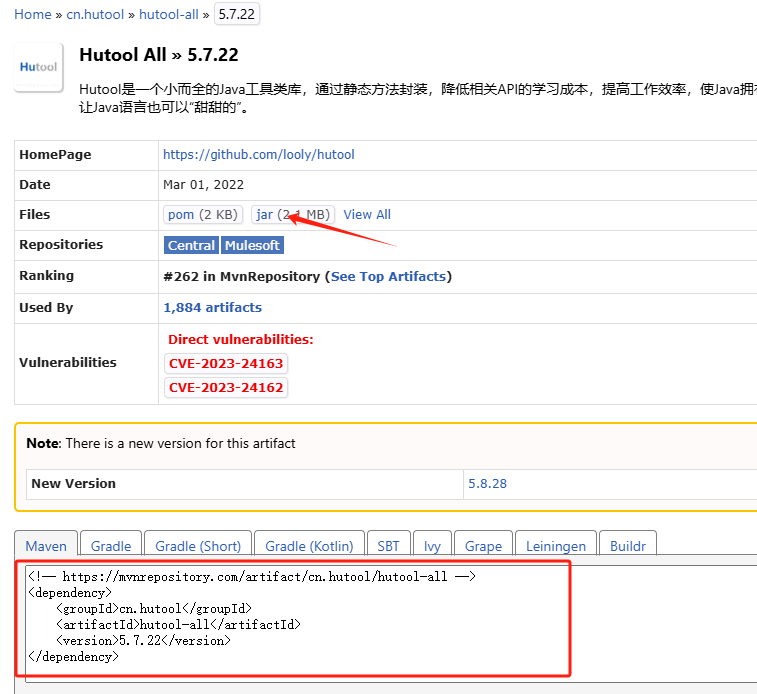757x694 pixels.
Task: Switch to the Grape tab
Action: tap(483, 546)
